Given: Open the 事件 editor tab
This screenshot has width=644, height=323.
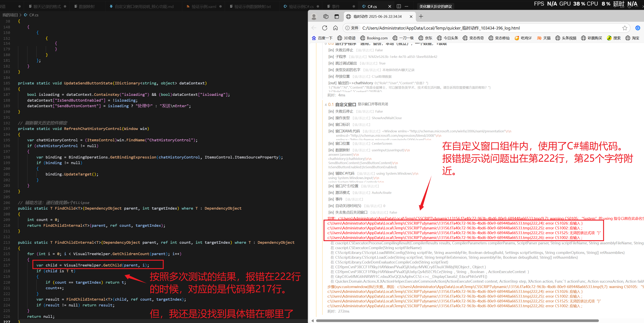Looking at the screenshot, I should tap(335, 7).
